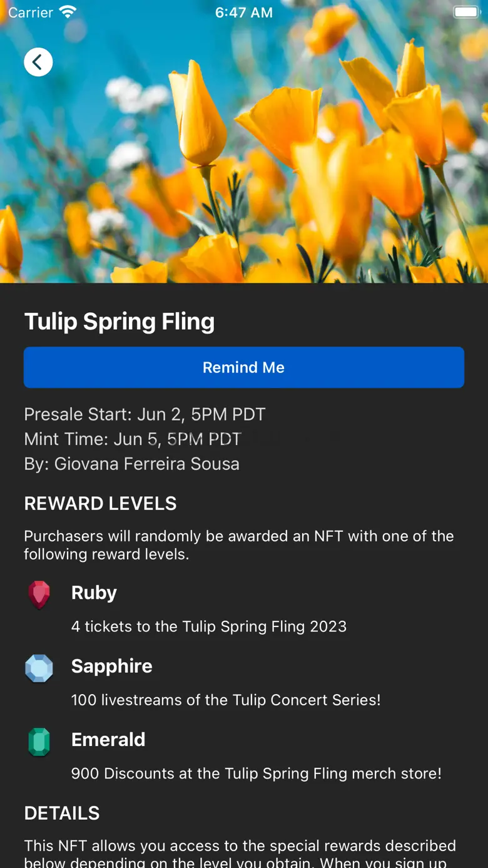Viewport: 488px width, 868px height.
Task: Tap the 4 tickets reward description
Action: click(208, 626)
